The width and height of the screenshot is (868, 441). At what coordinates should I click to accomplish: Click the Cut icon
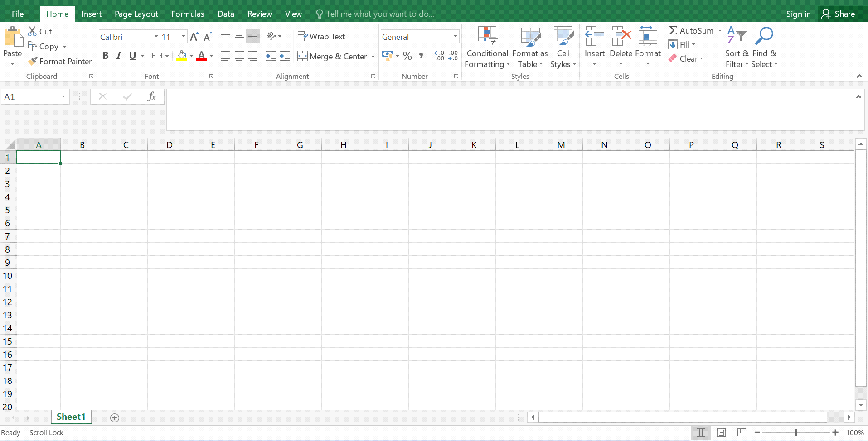32,31
